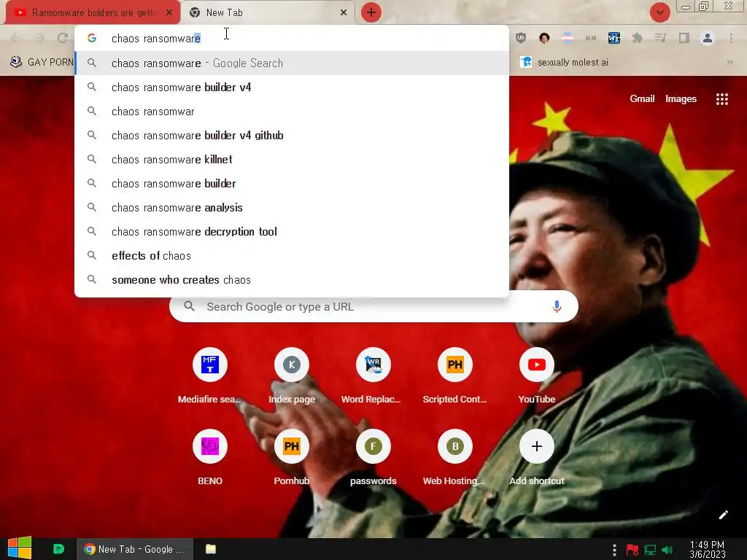The width and height of the screenshot is (747, 560).
Task: Select 'chaos ransomware killnet' suggestion
Action: tap(292, 160)
